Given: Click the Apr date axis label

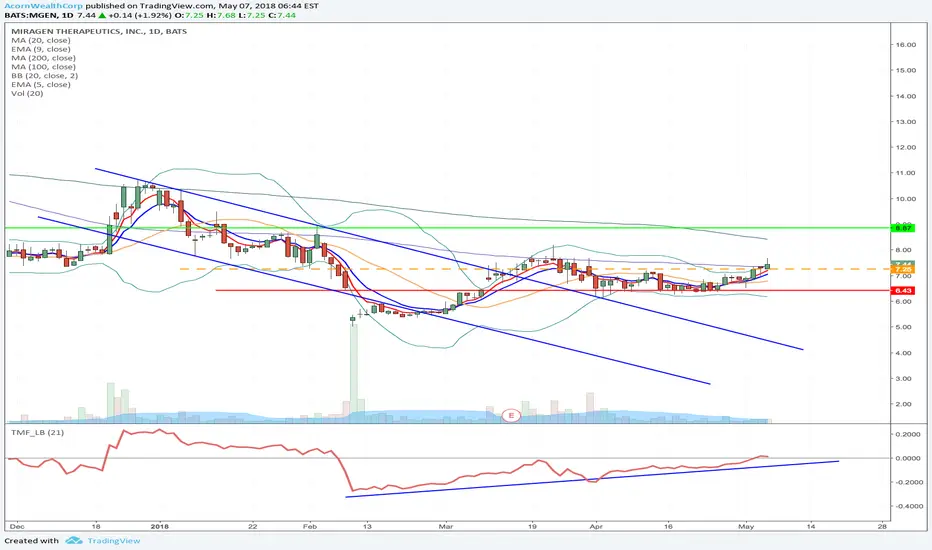Looking at the screenshot, I should point(596,526).
